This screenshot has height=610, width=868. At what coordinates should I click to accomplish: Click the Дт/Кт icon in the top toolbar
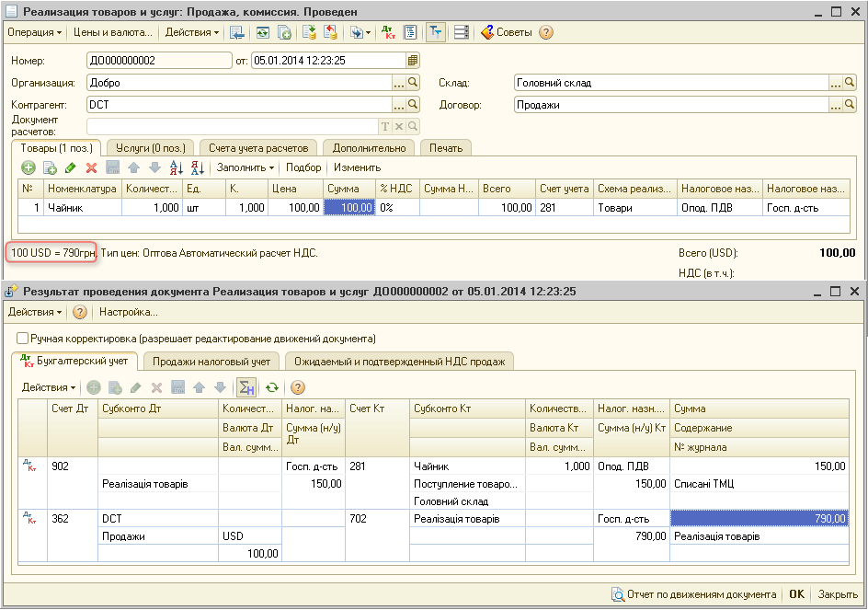pyautogui.click(x=389, y=32)
